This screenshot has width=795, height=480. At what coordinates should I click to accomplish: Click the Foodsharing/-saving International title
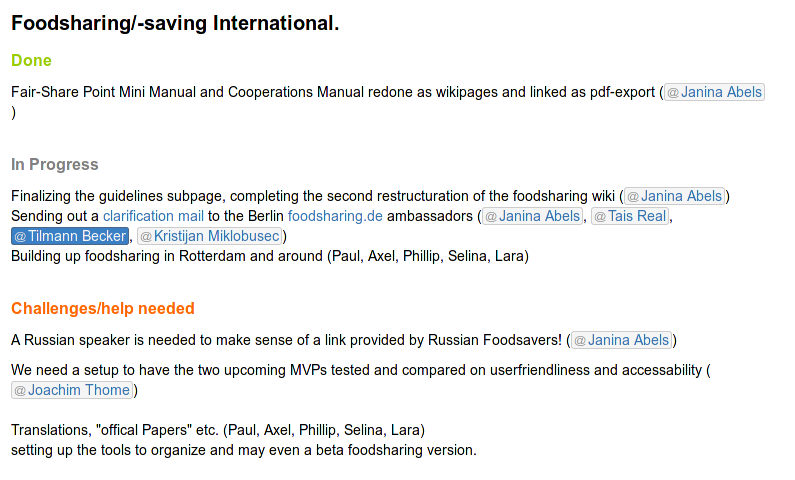coord(175,23)
